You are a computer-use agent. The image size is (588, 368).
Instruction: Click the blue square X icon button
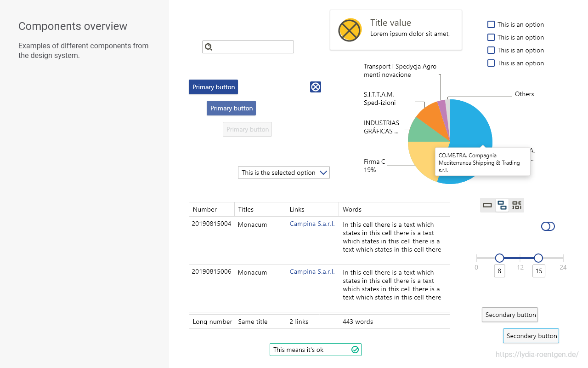316,87
